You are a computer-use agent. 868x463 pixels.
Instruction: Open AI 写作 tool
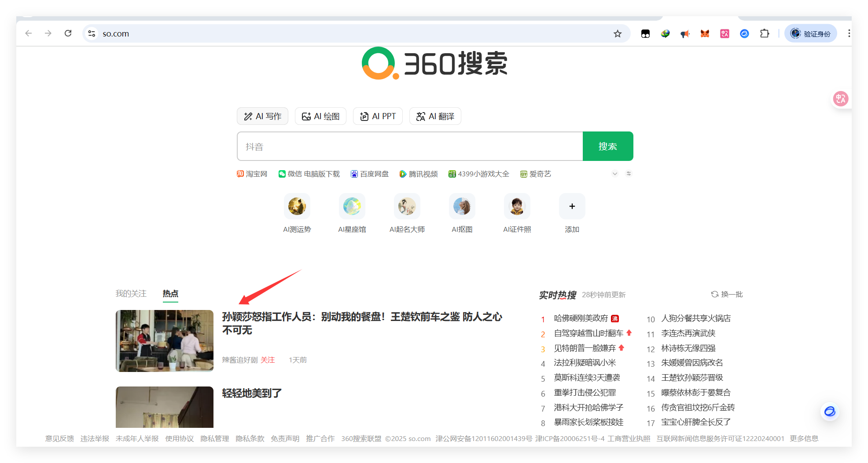(262, 116)
